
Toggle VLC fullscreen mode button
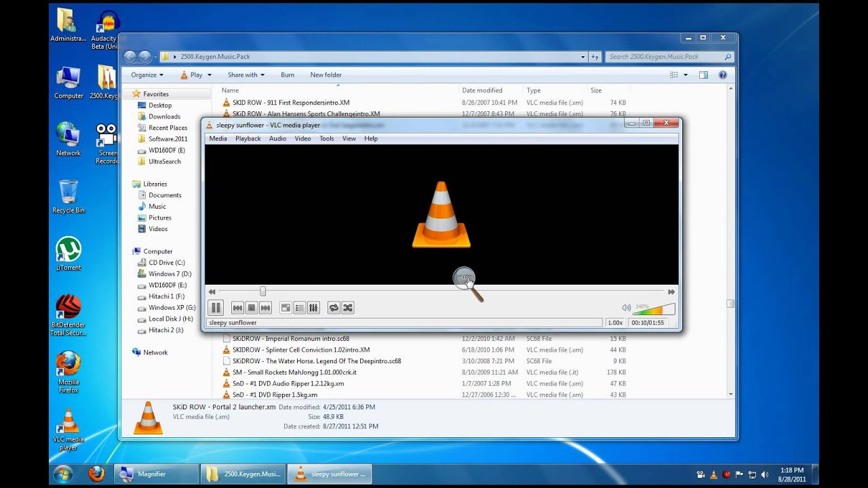point(285,308)
